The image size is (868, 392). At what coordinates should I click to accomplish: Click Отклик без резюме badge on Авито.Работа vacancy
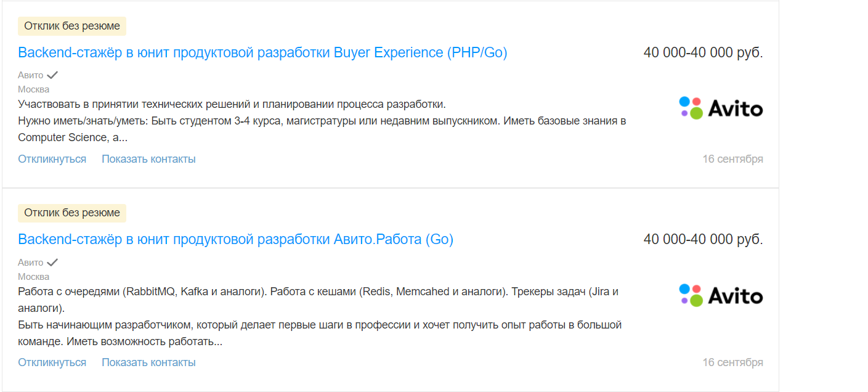(72, 213)
